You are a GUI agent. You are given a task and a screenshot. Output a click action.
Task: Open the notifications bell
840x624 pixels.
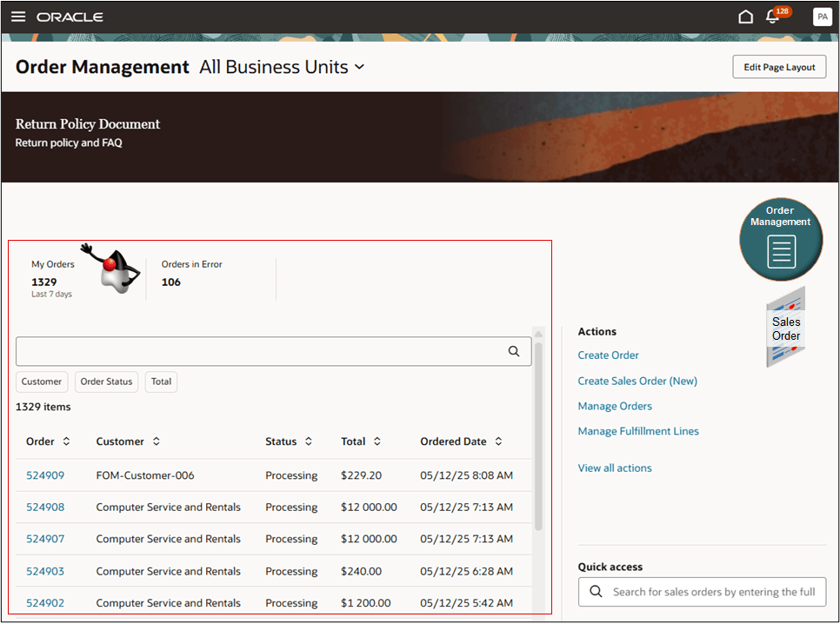(x=772, y=17)
